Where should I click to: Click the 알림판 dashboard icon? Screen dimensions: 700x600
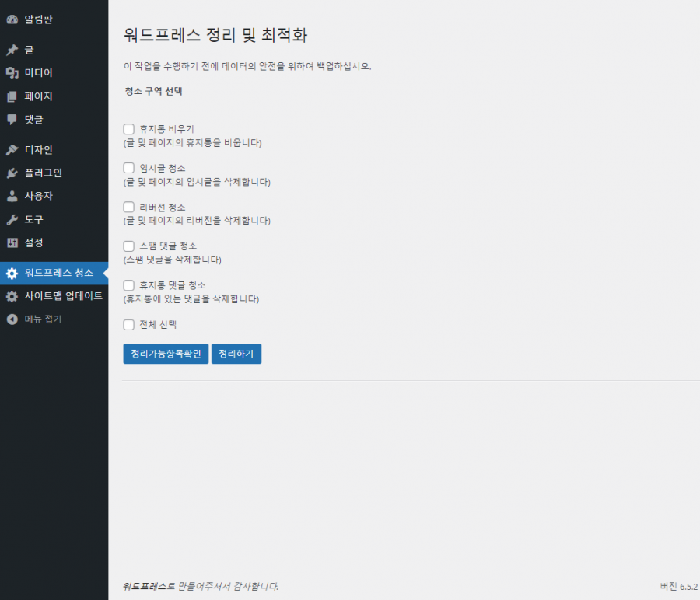tap(12, 19)
